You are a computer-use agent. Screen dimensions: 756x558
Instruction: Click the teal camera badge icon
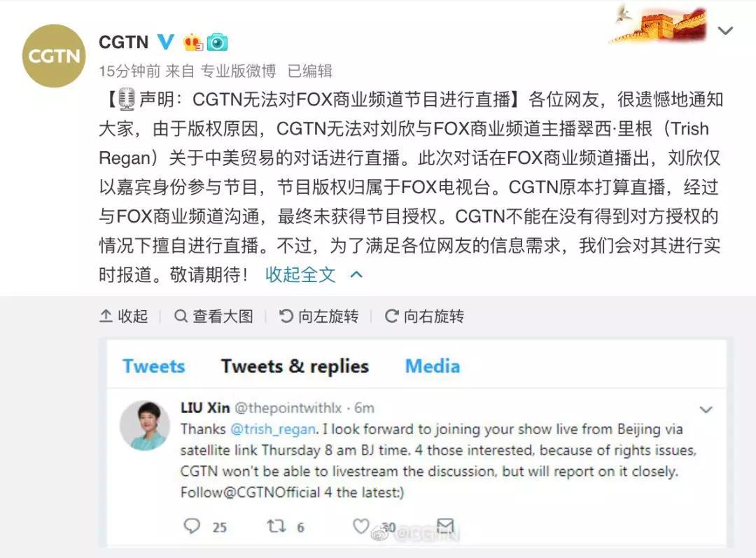[217, 43]
